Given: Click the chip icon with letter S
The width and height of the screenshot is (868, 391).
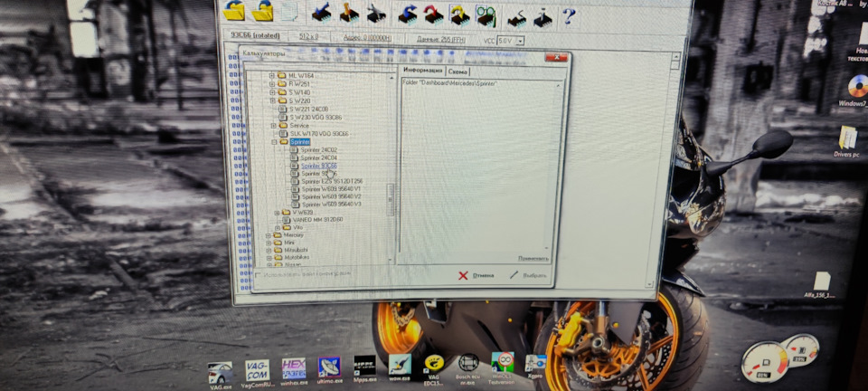Looking at the screenshot, I should (516, 18).
